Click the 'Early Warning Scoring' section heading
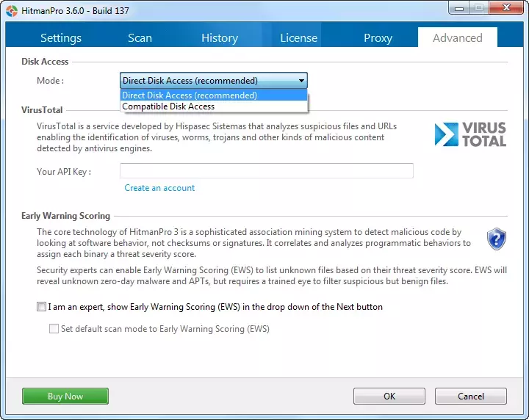Image resolution: width=529 pixels, height=420 pixels. pyautogui.click(x=66, y=216)
